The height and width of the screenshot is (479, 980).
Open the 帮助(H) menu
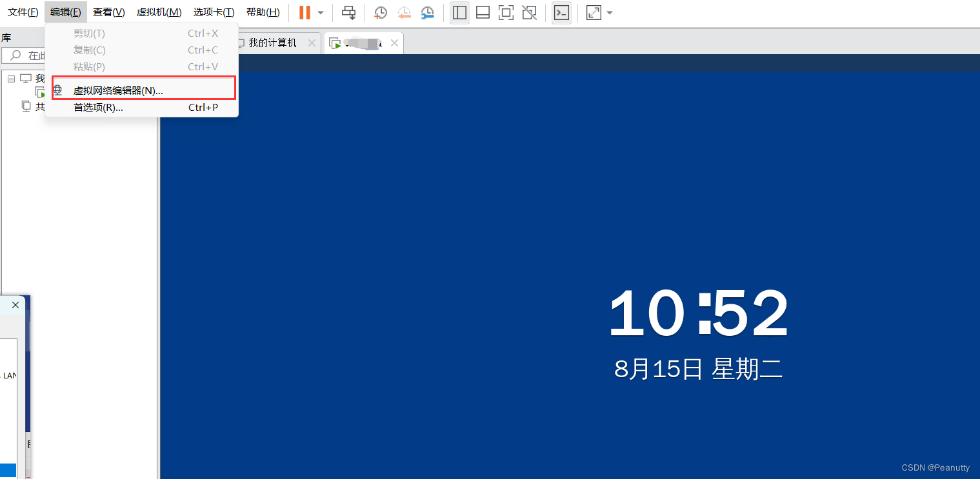click(263, 12)
